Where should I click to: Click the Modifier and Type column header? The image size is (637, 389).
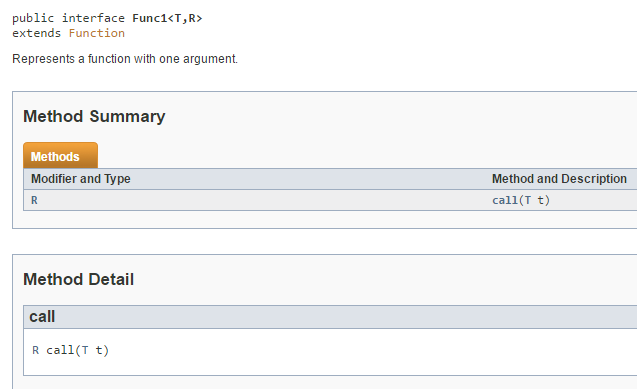tap(81, 179)
